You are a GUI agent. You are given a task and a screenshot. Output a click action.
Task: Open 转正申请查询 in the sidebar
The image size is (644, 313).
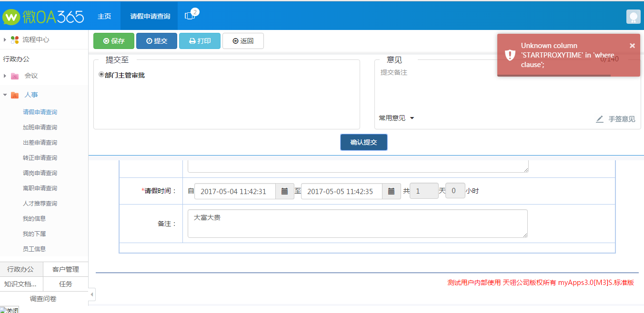click(40, 158)
